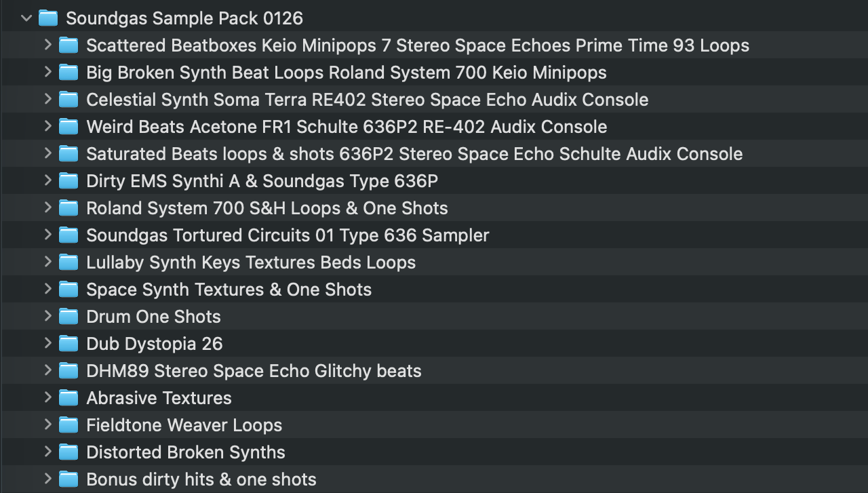
Task: Click the Scattered Beatboxes Keio Minipops folder icon
Action: (x=68, y=45)
